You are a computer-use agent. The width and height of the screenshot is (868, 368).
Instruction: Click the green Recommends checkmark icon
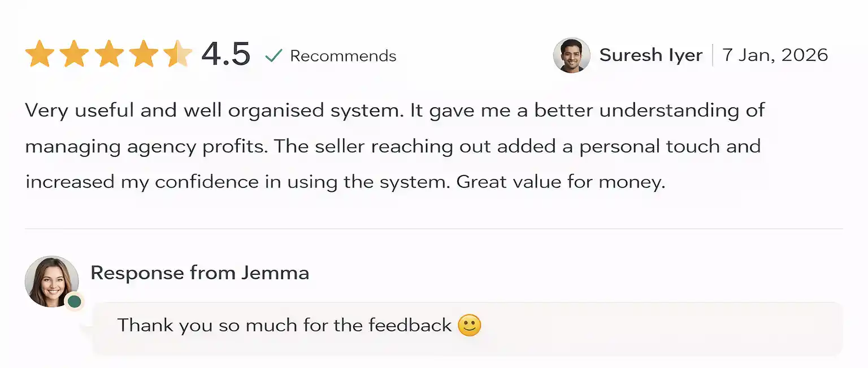coord(274,56)
